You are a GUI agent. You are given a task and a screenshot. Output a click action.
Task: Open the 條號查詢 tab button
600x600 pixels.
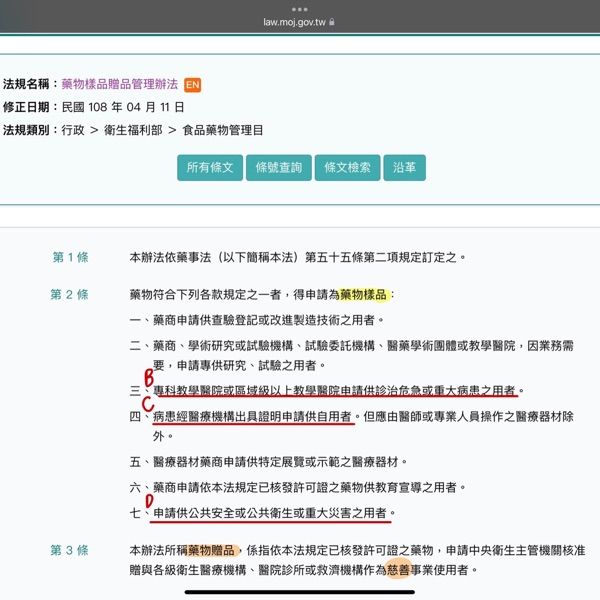pos(279,168)
